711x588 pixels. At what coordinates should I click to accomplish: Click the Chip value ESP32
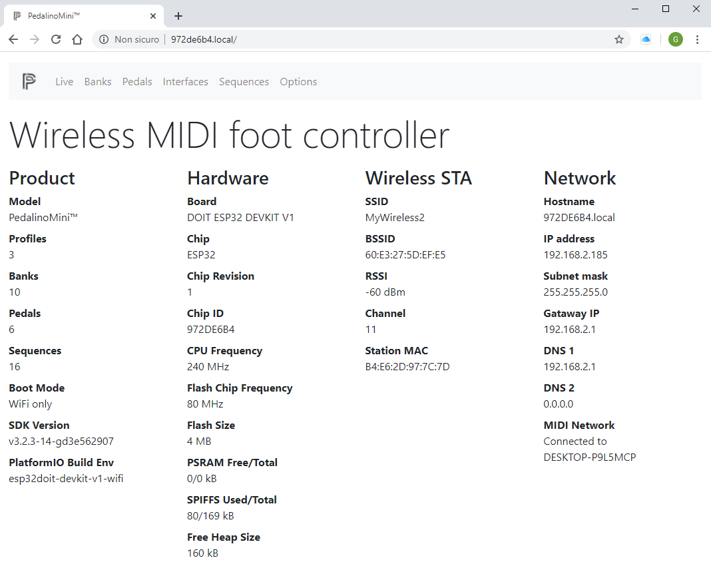coord(201,255)
